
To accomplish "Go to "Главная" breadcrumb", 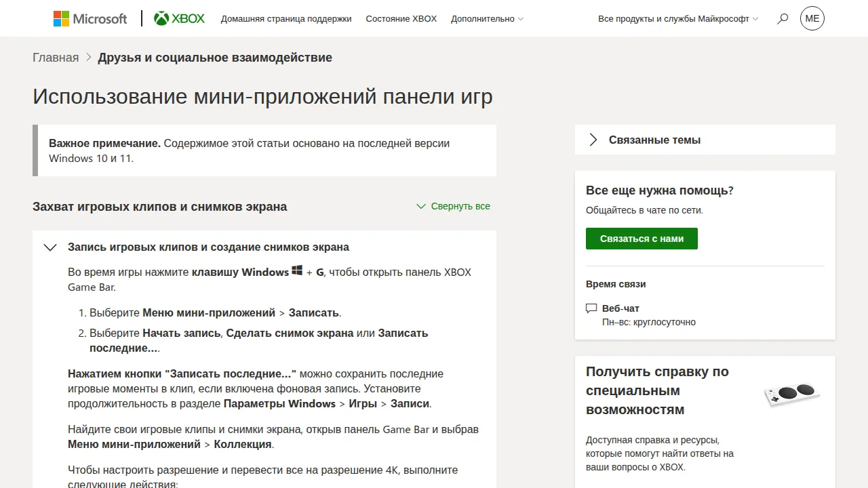I will tap(56, 58).
